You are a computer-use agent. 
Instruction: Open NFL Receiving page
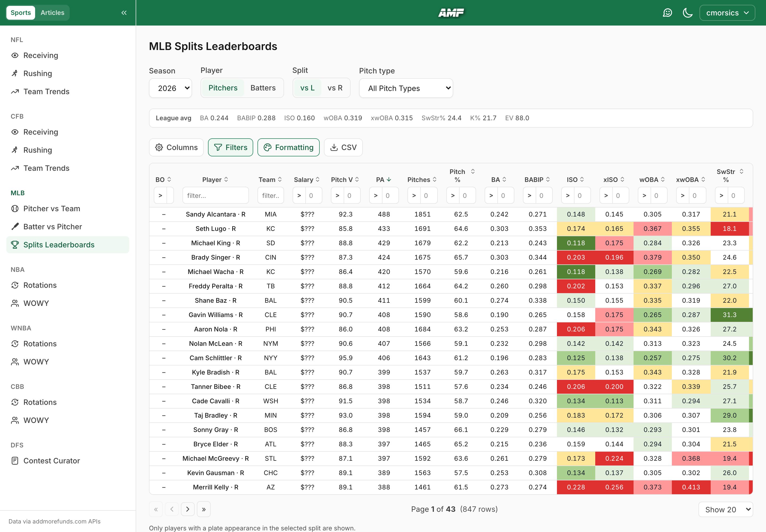68,55
